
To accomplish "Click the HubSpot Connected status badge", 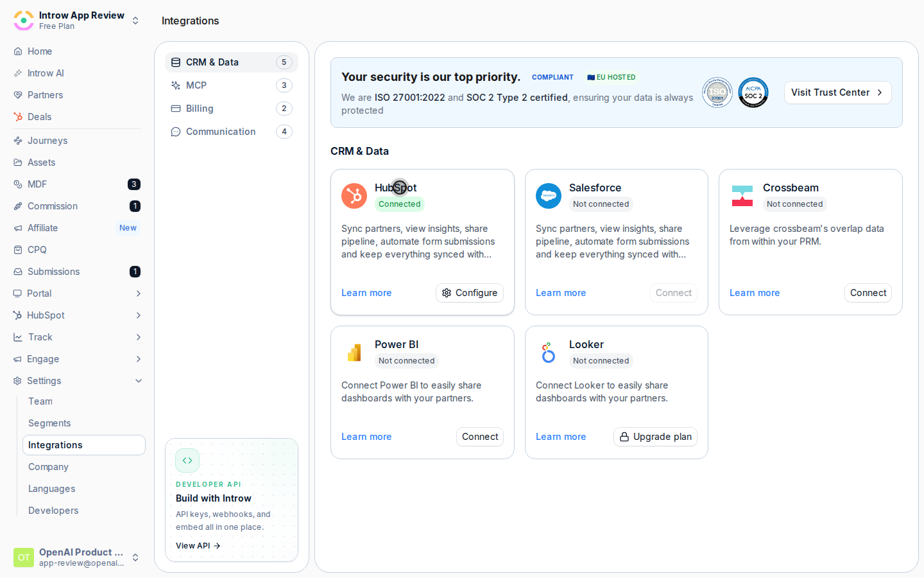I will coord(400,204).
